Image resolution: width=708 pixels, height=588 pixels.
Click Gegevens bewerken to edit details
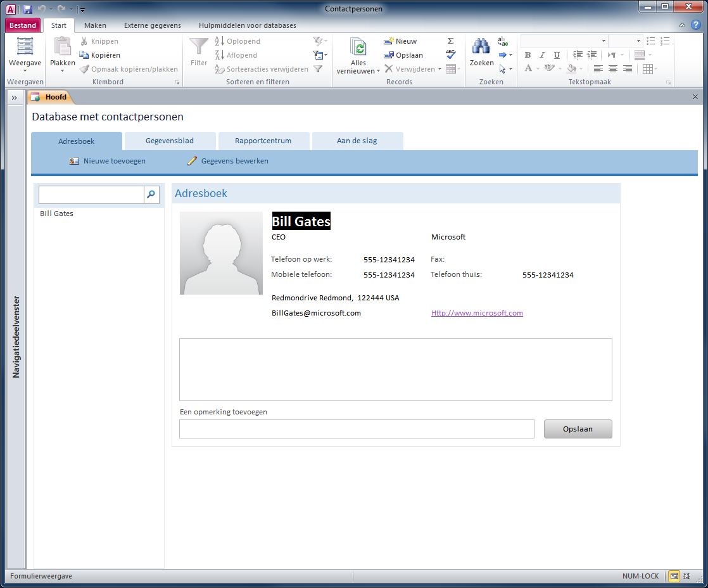tap(227, 161)
